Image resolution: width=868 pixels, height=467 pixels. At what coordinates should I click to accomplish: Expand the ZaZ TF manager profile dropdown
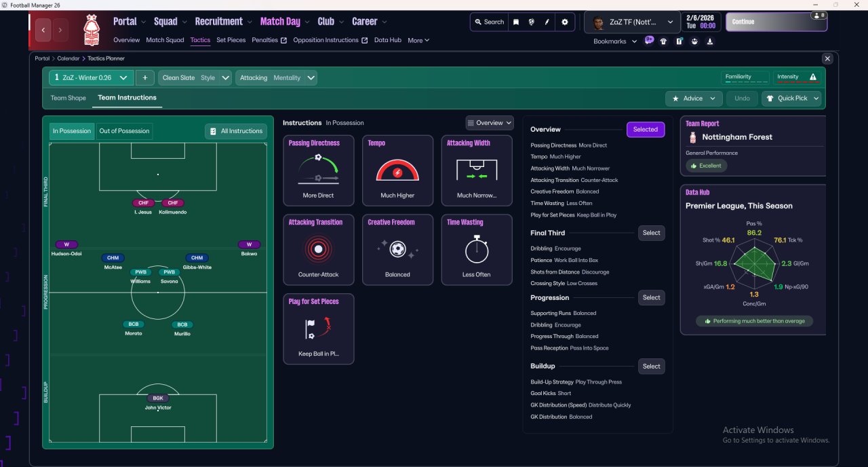[x=633, y=22]
